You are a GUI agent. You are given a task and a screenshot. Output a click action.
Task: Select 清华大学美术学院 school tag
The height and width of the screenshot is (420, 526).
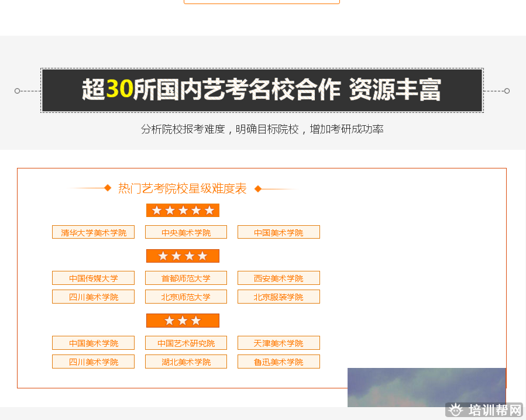(x=93, y=232)
